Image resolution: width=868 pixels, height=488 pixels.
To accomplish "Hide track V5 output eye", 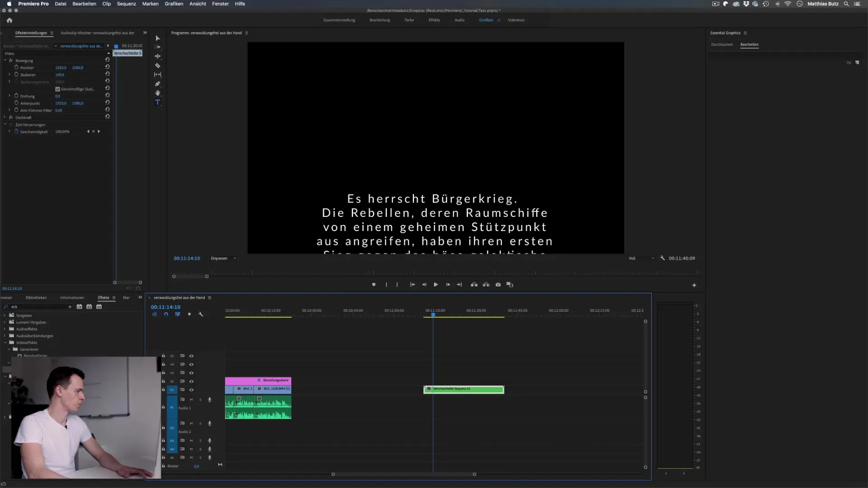I will point(191,356).
